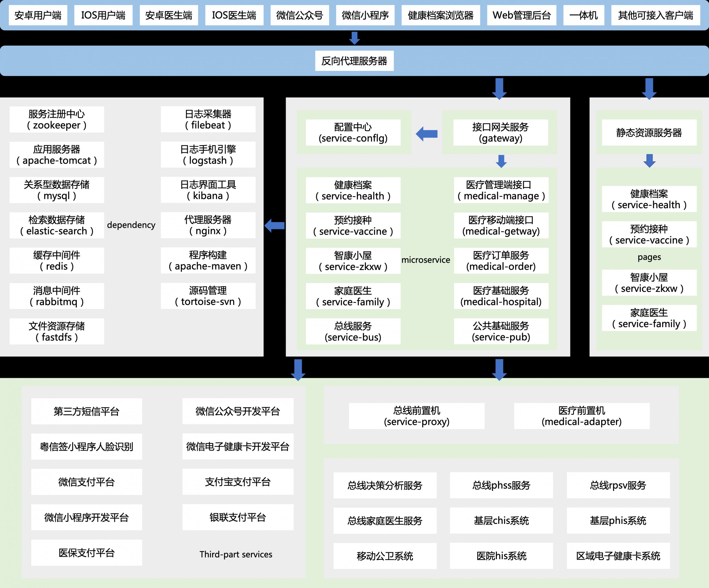Select the zookeeper 服务注册中心 box
The image size is (709, 588).
(57, 119)
